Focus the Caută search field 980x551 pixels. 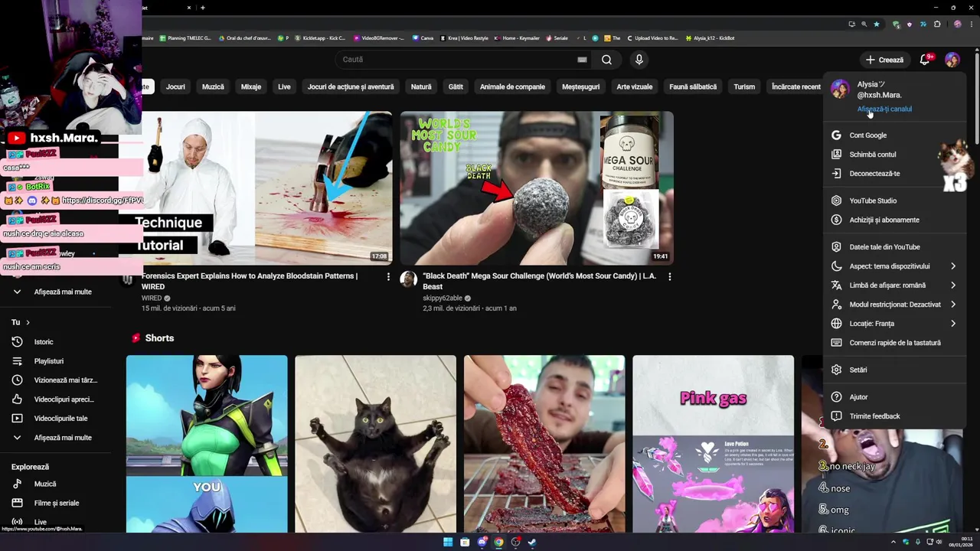456,60
